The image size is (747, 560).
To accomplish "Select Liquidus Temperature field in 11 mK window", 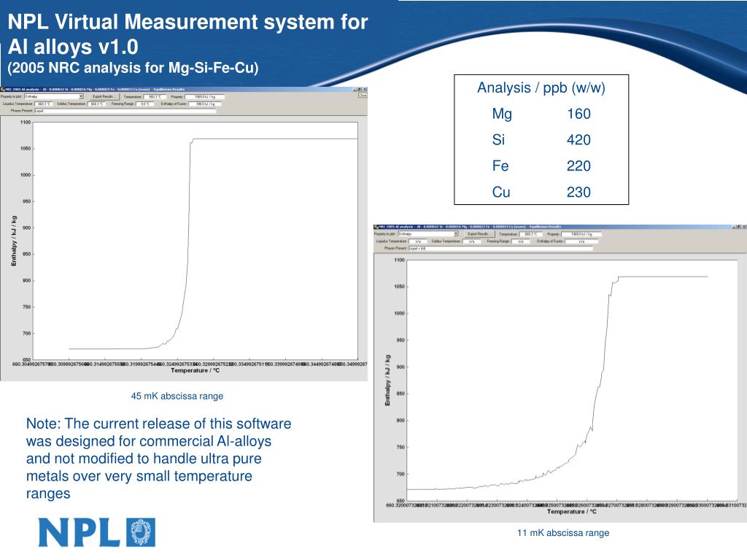I will click(x=418, y=241).
